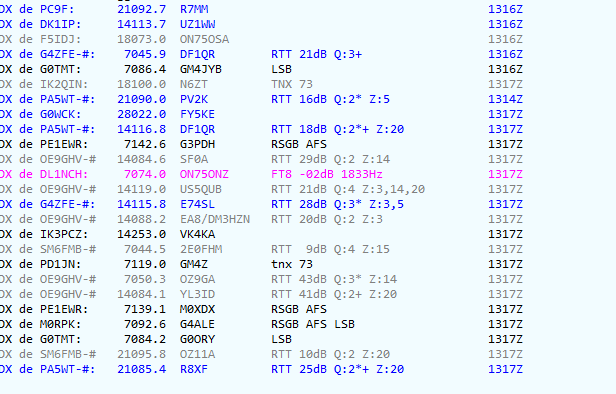The width and height of the screenshot is (616, 394).
Task: Select callsign YL3ID on 14084.1
Action: tap(197, 294)
